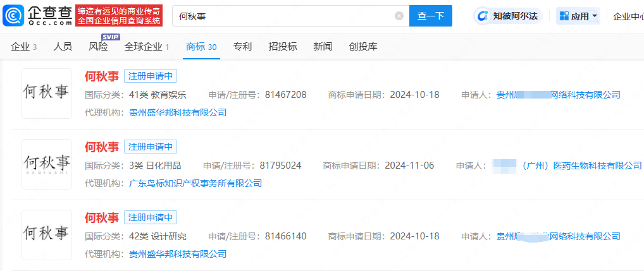Click 注册申请中 tag on the 42类 result
This screenshot has height=271, width=644.
151,217
